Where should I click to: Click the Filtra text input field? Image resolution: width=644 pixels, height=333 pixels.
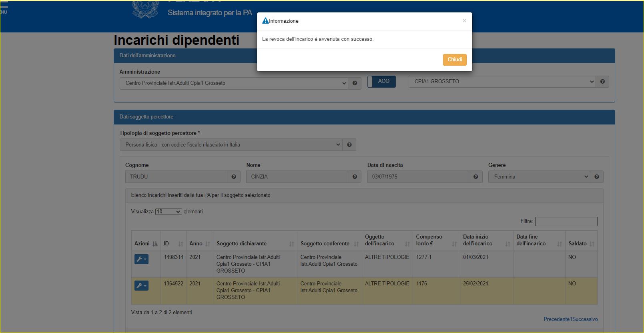566,222
